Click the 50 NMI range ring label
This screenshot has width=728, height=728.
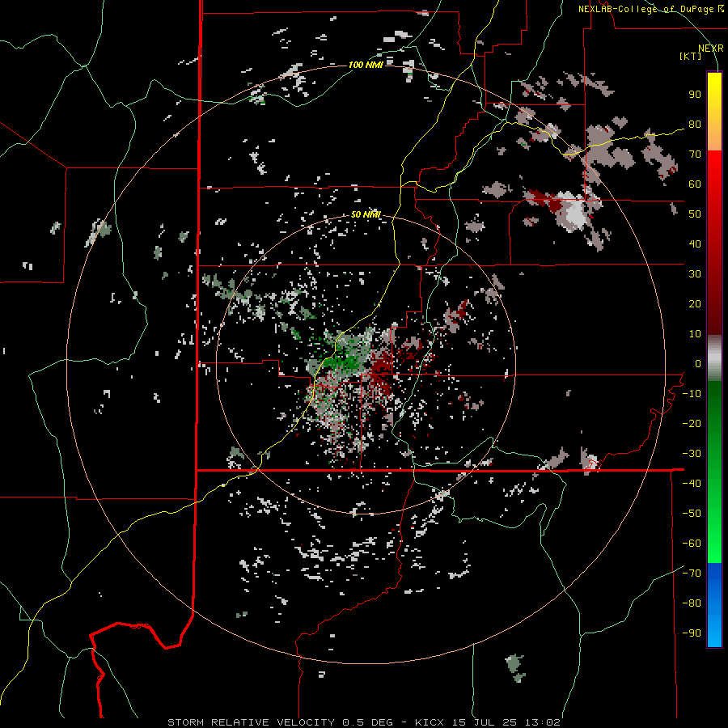tap(366, 214)
